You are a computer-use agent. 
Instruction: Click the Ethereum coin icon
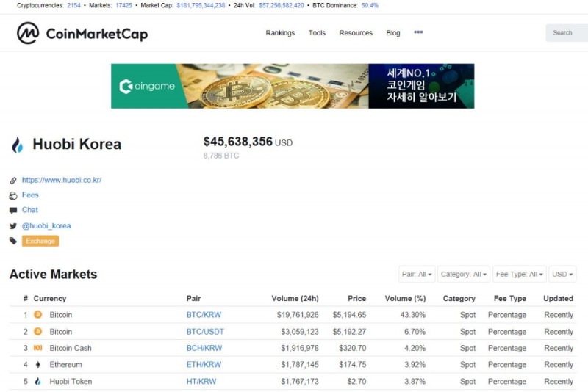click(37, 365)
